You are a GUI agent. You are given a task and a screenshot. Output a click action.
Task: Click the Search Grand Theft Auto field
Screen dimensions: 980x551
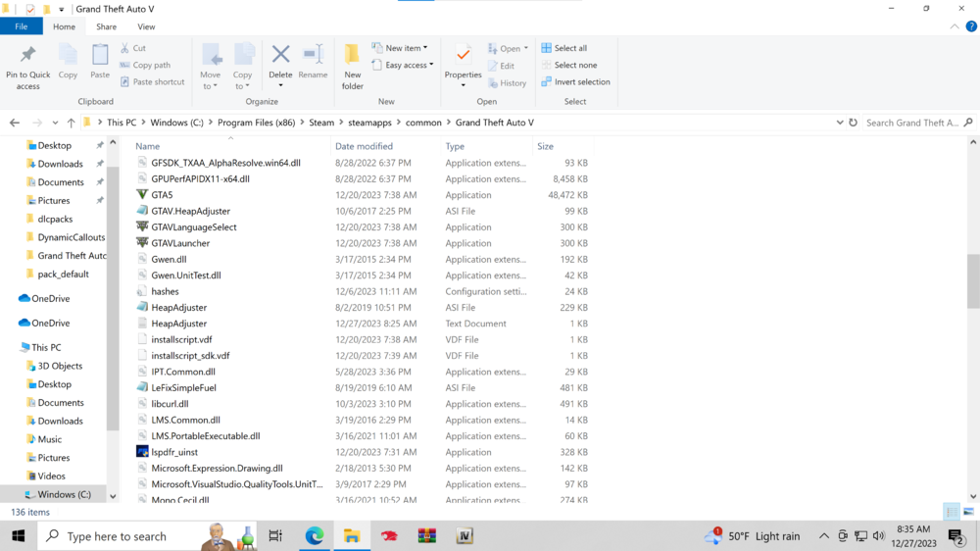919,123
